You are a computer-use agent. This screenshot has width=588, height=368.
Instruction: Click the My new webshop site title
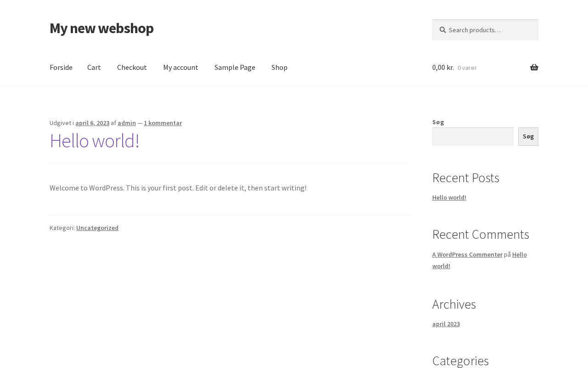point(102,28)
